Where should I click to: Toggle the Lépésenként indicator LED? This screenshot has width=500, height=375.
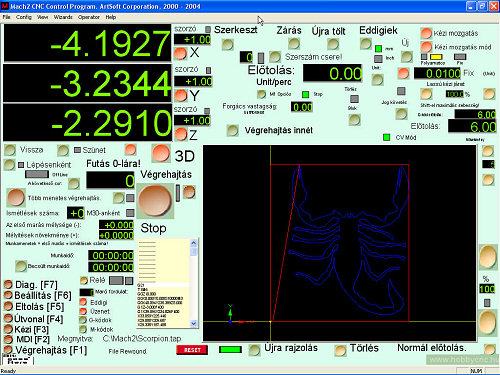pyautogui.click(x=21, y=165)
